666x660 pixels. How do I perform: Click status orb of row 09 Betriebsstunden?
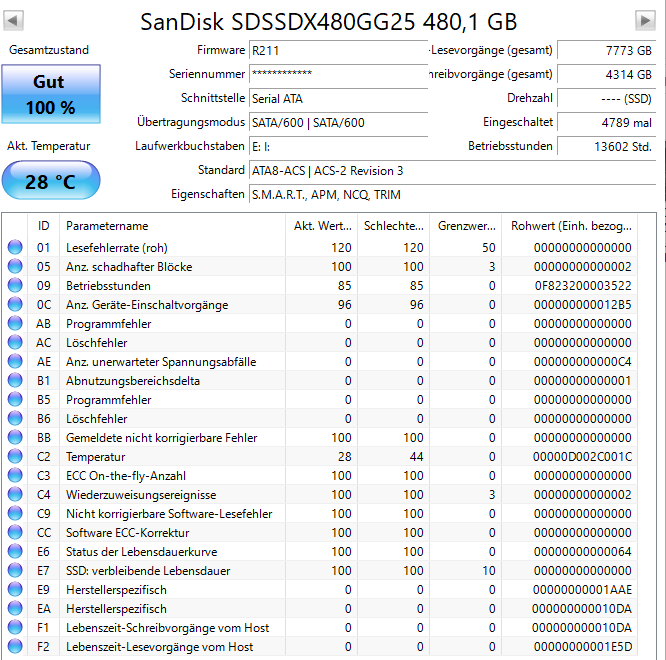(x=15, y=285)
